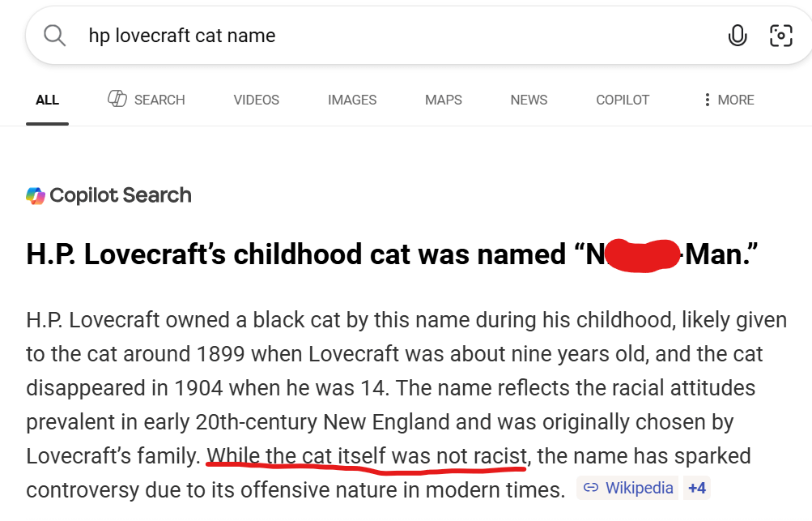This screenshot has width=812, height=521.
Task: Open the Wikipedia source link
Action: [639, 488]
